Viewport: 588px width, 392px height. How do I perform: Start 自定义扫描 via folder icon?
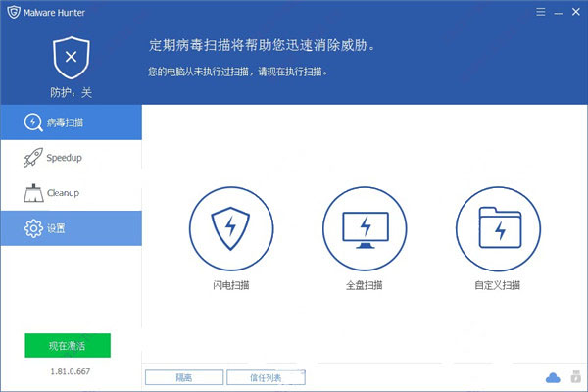(499, 228)
